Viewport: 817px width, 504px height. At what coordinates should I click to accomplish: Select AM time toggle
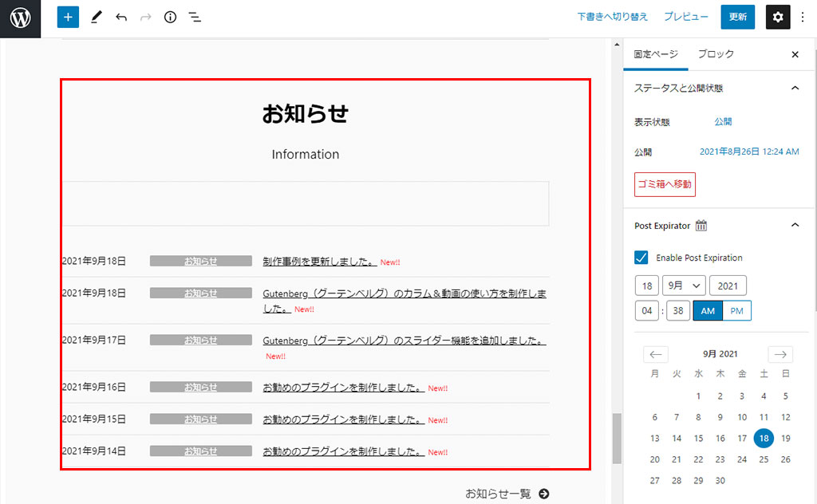708,311
